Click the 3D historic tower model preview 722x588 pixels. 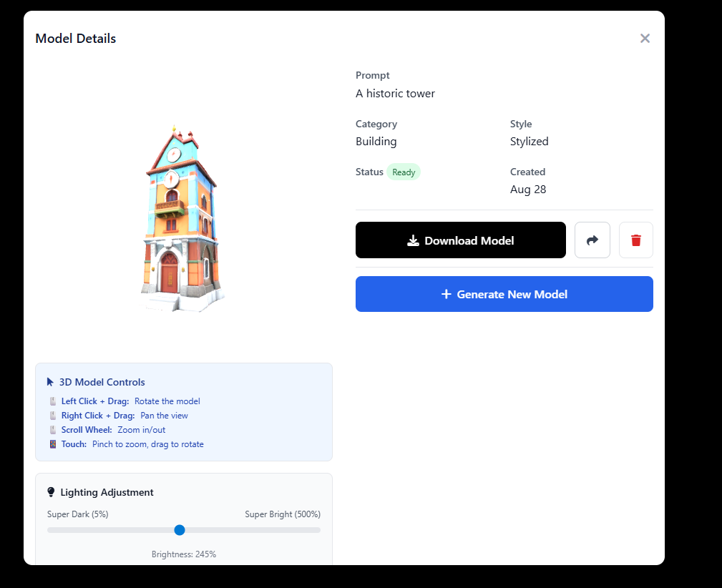pos(180,220)
